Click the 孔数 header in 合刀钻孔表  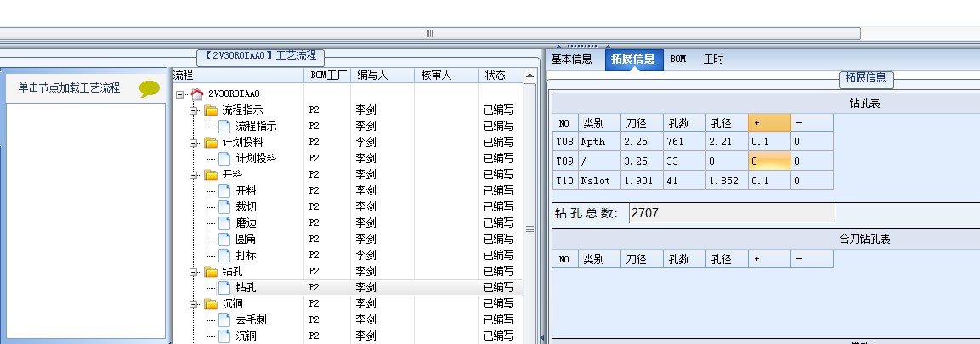pyautogui.click(x=684, y=259)
